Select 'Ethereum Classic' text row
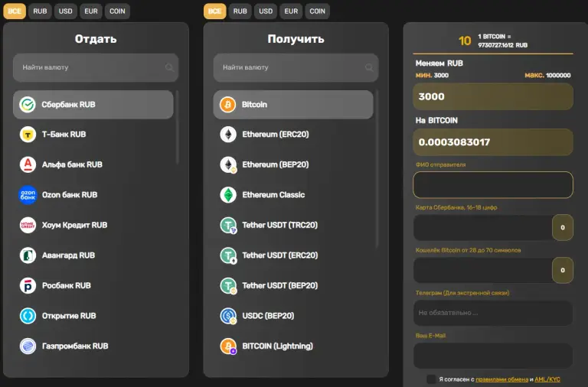This screenshot has height=387, width=588. [293, 195]
